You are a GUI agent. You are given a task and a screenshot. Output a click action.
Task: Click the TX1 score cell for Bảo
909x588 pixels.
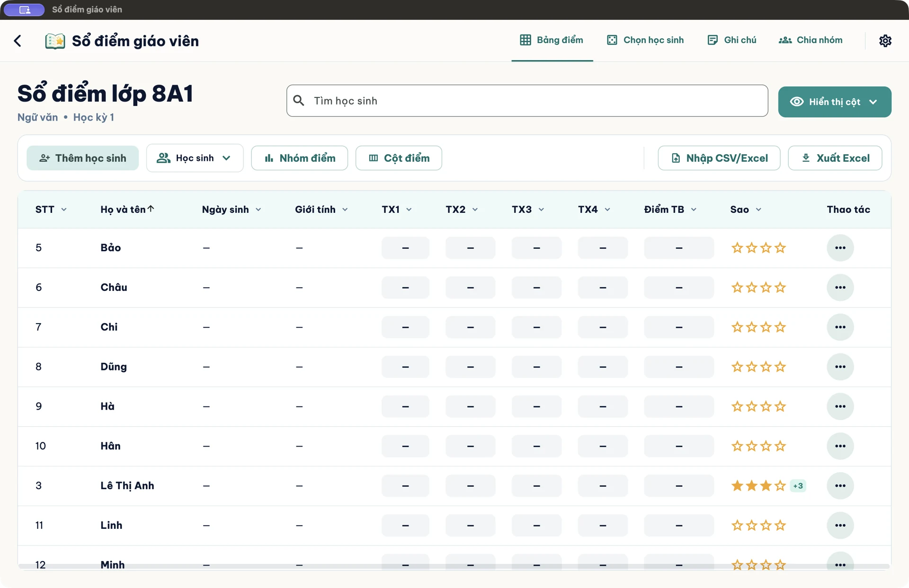point(406,248)
